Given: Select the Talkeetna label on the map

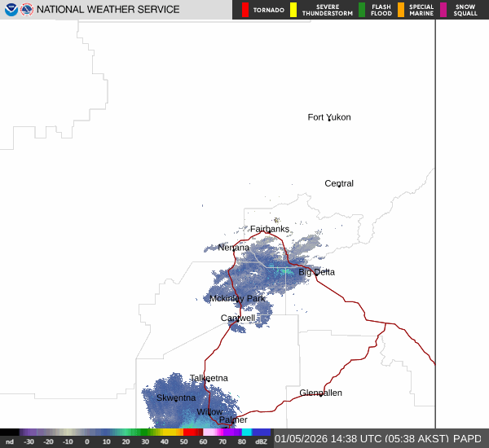Looking at the screenshot, I should pos(209,378).
